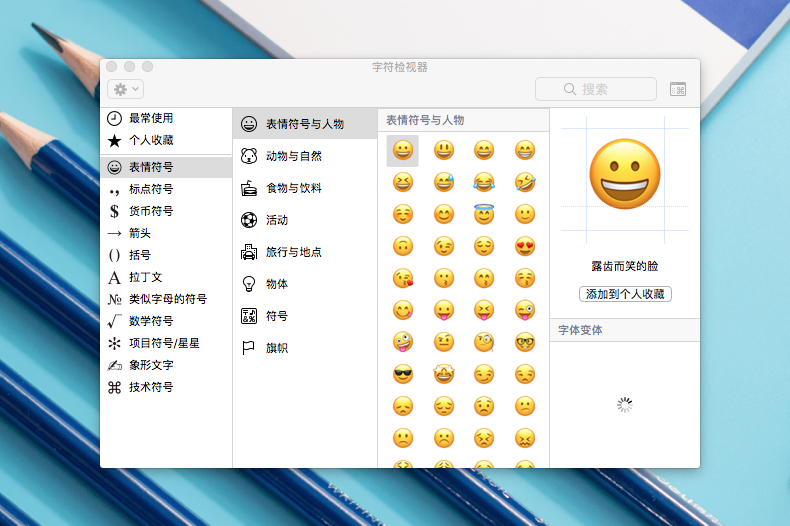
Task: Click the 露齿而笑的脸 character name
Action: (625, 266)
